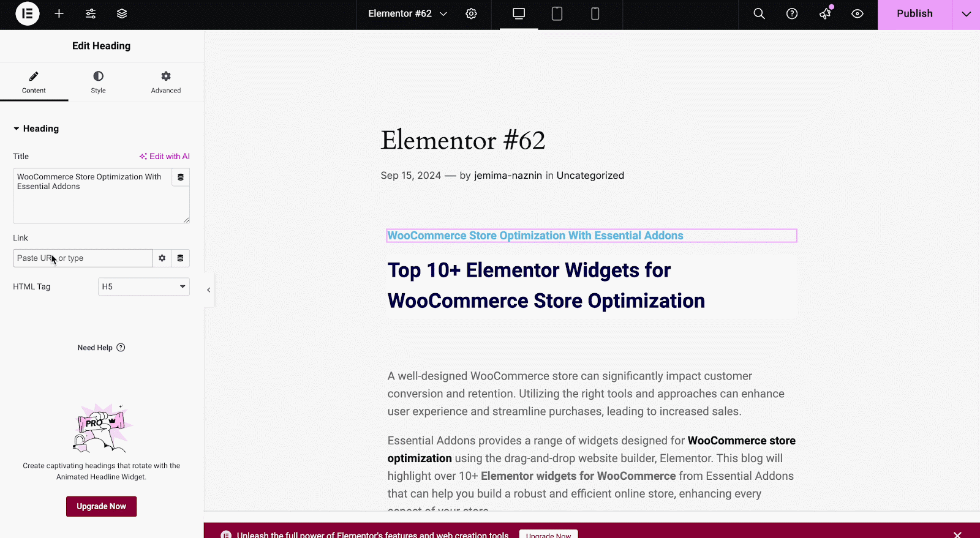The height and width of the screenshot is (538, 980).
Task: Click the Elementor #62 page title
Action: (x=463, y=140)
